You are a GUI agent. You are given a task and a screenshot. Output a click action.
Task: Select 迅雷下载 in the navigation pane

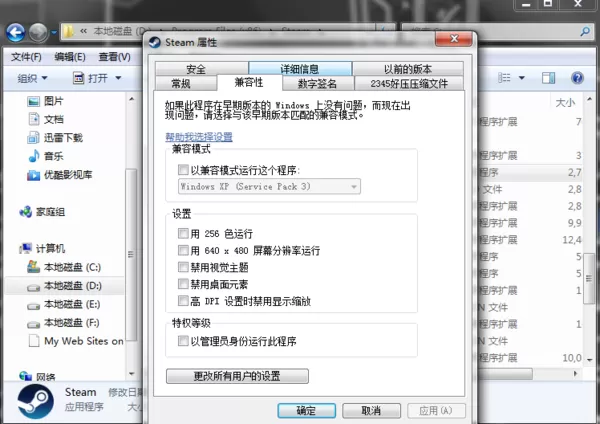click(55, 138)
